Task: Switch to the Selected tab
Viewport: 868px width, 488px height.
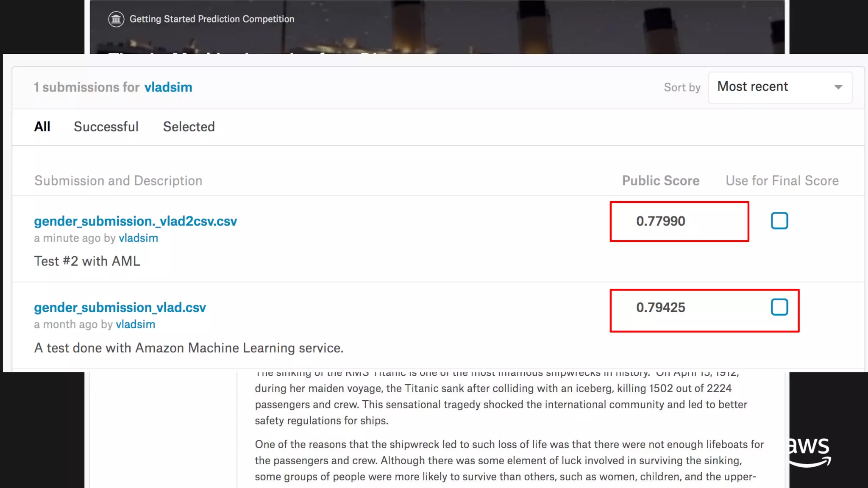Action: [189, 127]
